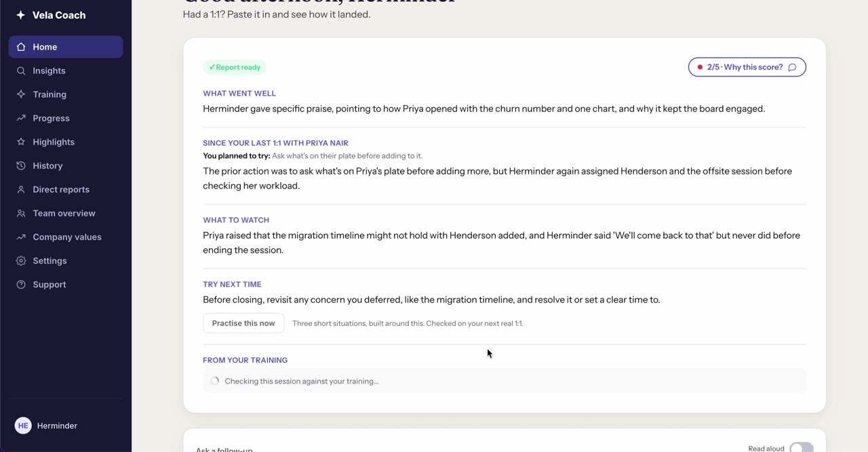Viewport: 868px width, 452px height.
Task: Open the Company values page
Action: [x=66, y=237]
